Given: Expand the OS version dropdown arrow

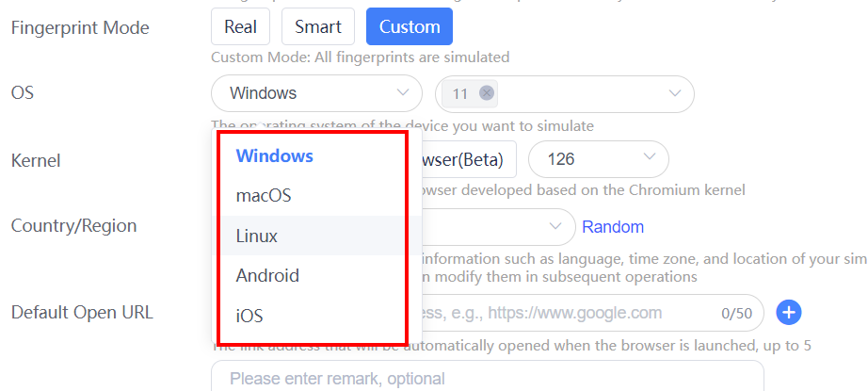Looking at the screenshot, I should (675, 93).
